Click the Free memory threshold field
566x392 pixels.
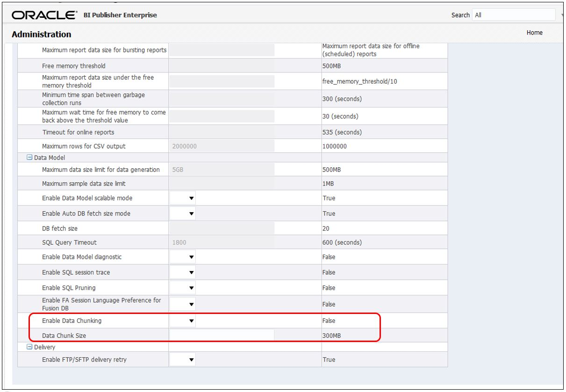[222, 66]
